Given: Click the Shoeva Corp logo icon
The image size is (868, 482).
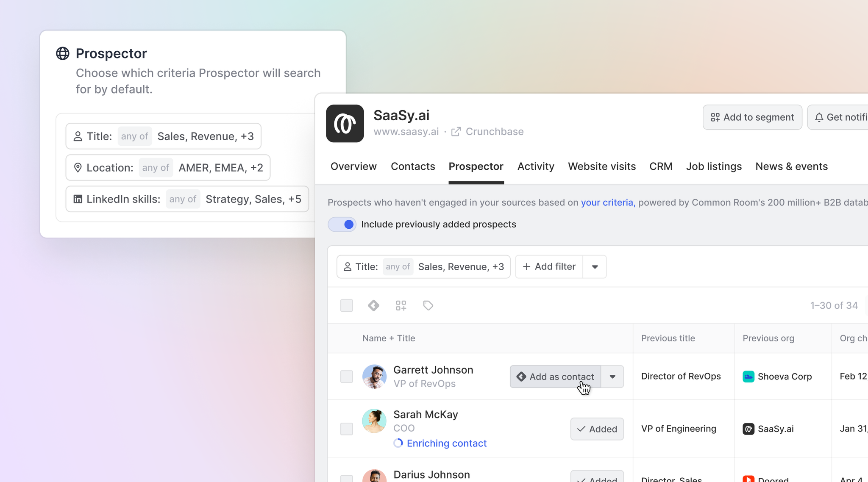Looking at the screenshot, I should click(x=748, y=377).
